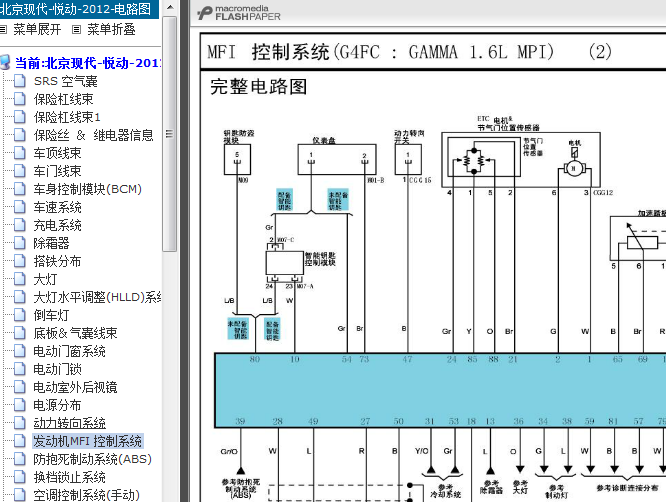Open 车身控制模块(BCM) diagram
The image size is (666, 502).
(87, 189)
